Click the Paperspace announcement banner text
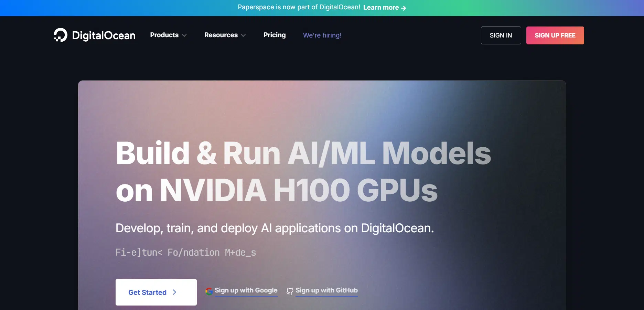Viewport: 644px width, 310px height. (299, 7)
